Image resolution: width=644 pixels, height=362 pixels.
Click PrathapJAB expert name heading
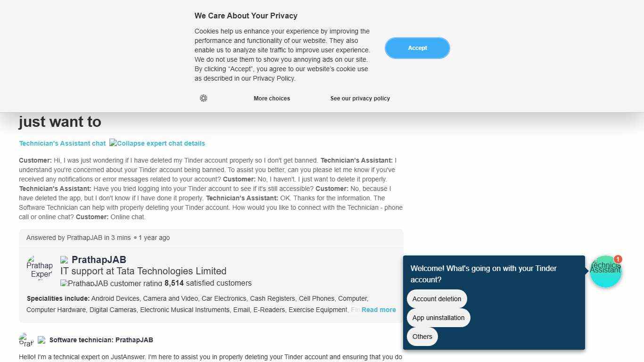click(x=99, y=260)
